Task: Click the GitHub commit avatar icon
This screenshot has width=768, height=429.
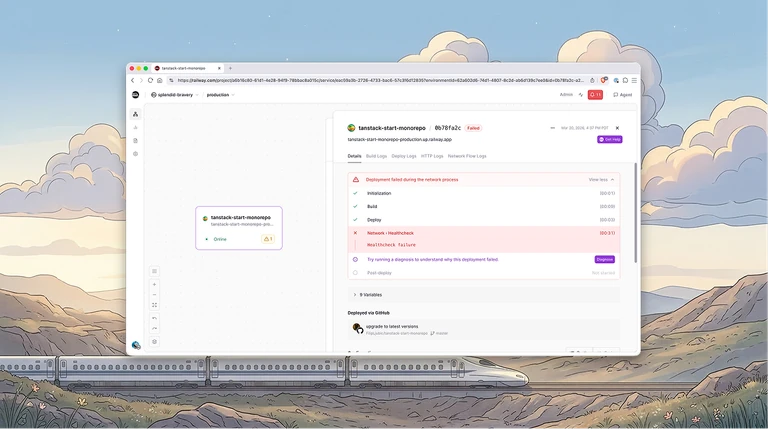Action: coord(358,328)
